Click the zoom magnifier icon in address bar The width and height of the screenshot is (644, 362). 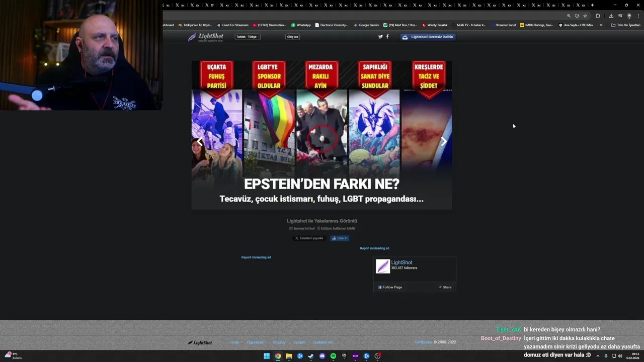[x=569, y=16]
